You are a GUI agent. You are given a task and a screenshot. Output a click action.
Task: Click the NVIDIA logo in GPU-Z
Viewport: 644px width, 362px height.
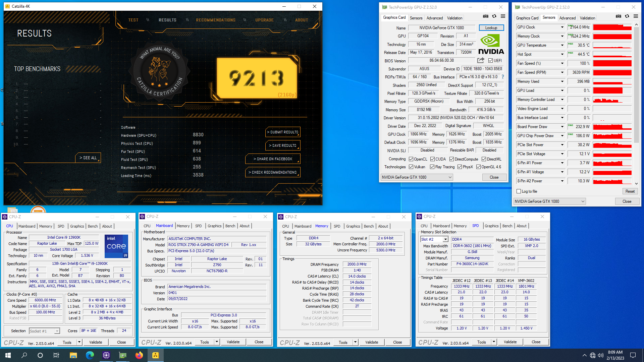click(x=491, y=44)
